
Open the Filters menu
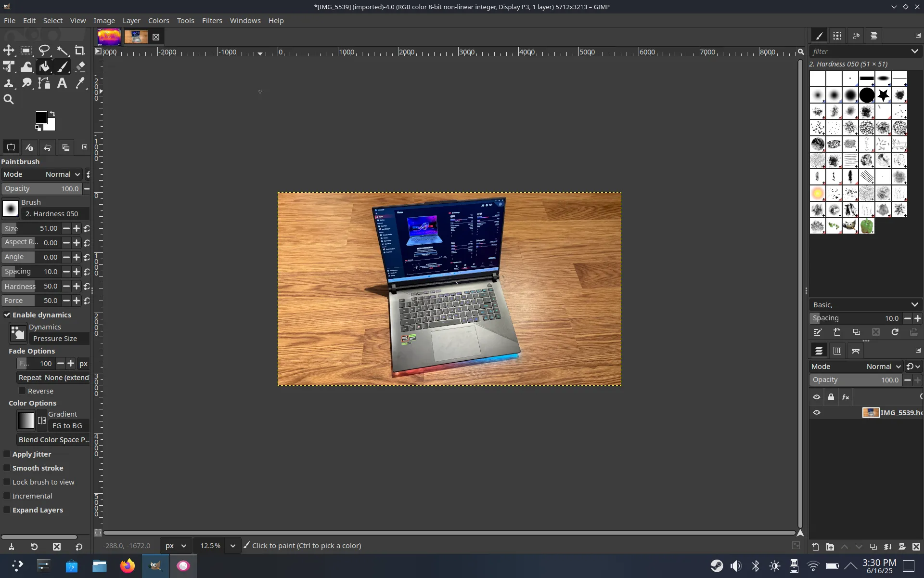pos(212,21)
